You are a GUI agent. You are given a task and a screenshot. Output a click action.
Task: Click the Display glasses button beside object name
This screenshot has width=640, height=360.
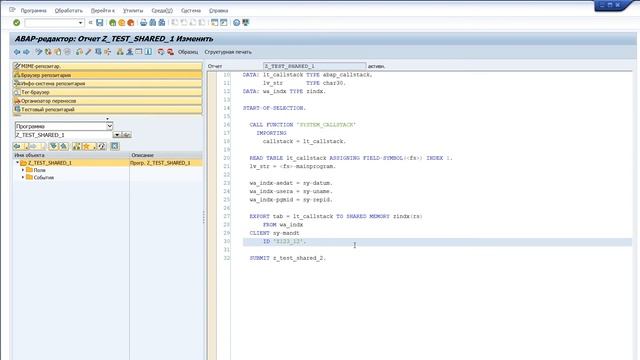point(127,135)
